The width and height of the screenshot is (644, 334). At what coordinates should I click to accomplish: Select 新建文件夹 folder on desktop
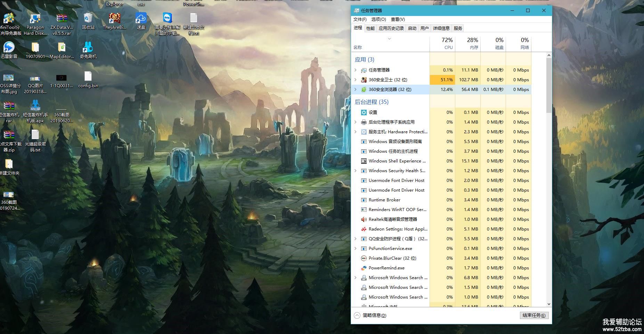(9, 167)
